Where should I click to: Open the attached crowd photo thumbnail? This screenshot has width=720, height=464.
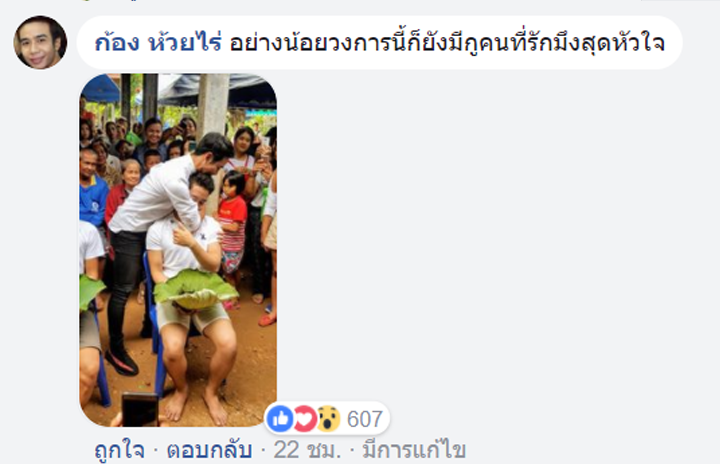(178, 250)
